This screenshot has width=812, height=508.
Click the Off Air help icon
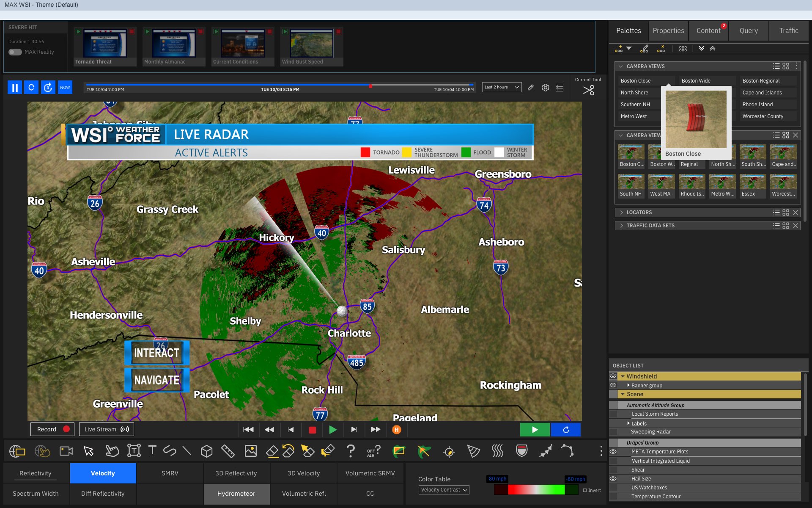point(373,451)
